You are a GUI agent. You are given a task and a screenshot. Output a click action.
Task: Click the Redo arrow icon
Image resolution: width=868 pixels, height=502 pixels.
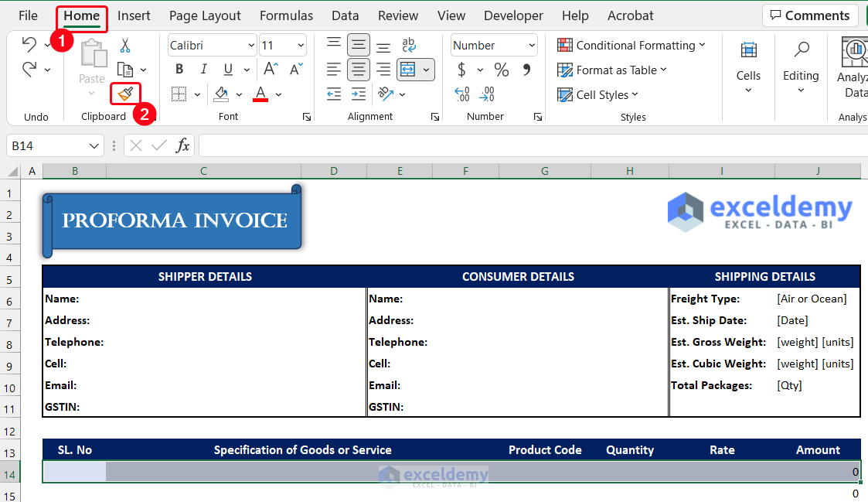point(29,70)
